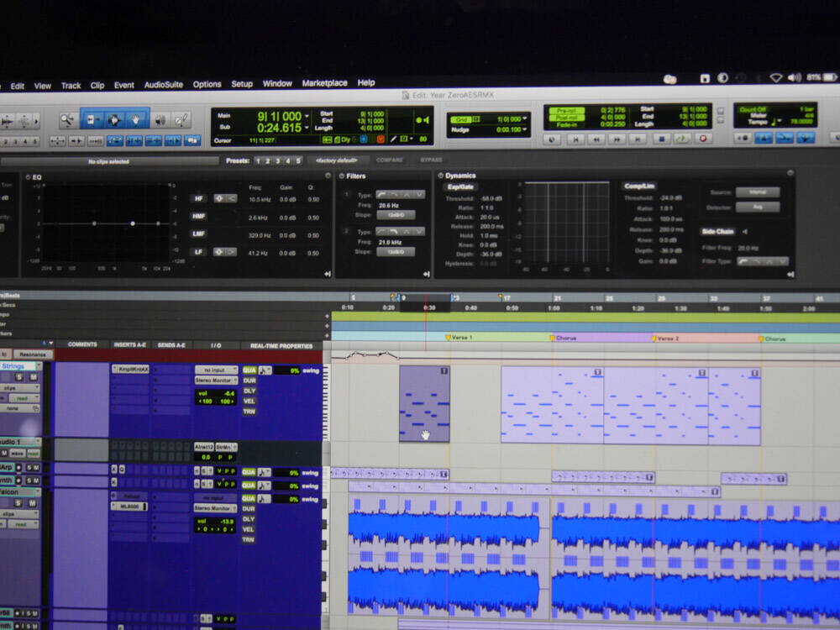Click the Side-Chain button
The width and height of the screenshot is (840, 630).
[717, 232]
